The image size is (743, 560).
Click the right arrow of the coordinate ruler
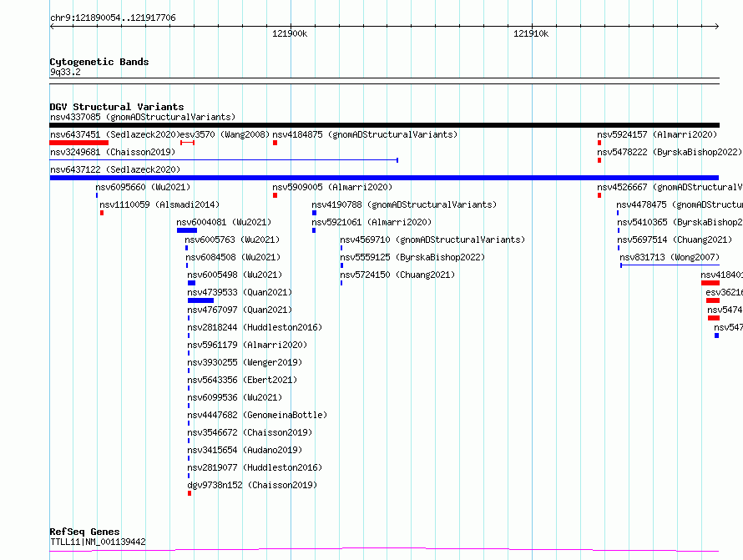coord(716,26)
